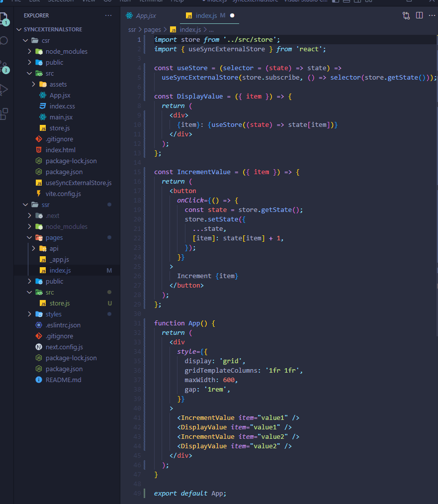Click the pages breadcrumb segment
438x504 pixels.
click(152, 29)
